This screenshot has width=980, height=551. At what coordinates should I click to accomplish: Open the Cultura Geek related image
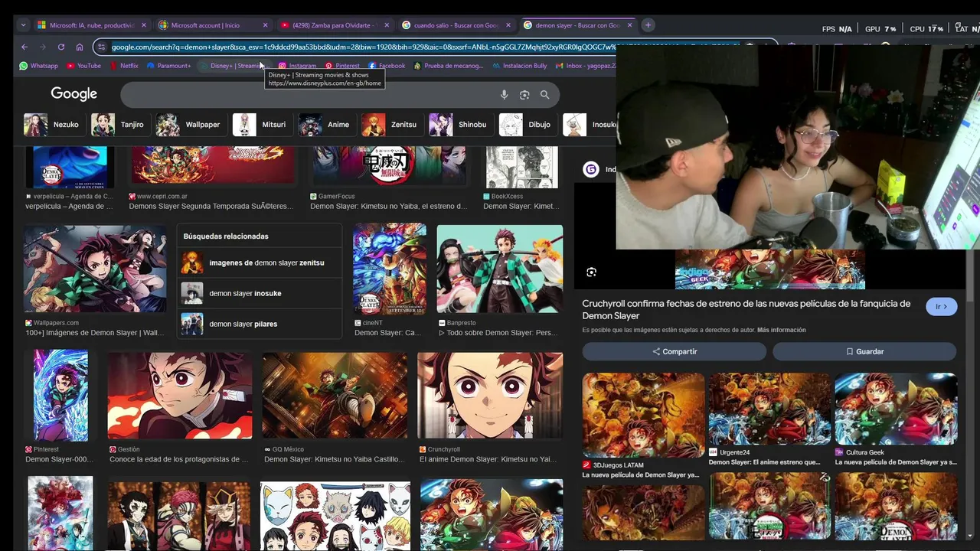pyautogui.click(x=896, y=409)
